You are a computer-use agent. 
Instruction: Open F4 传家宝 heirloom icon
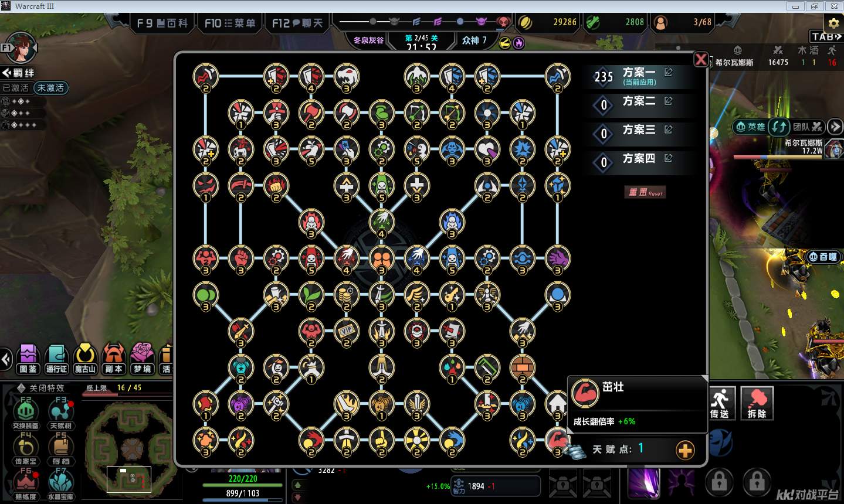pos(26,448)
